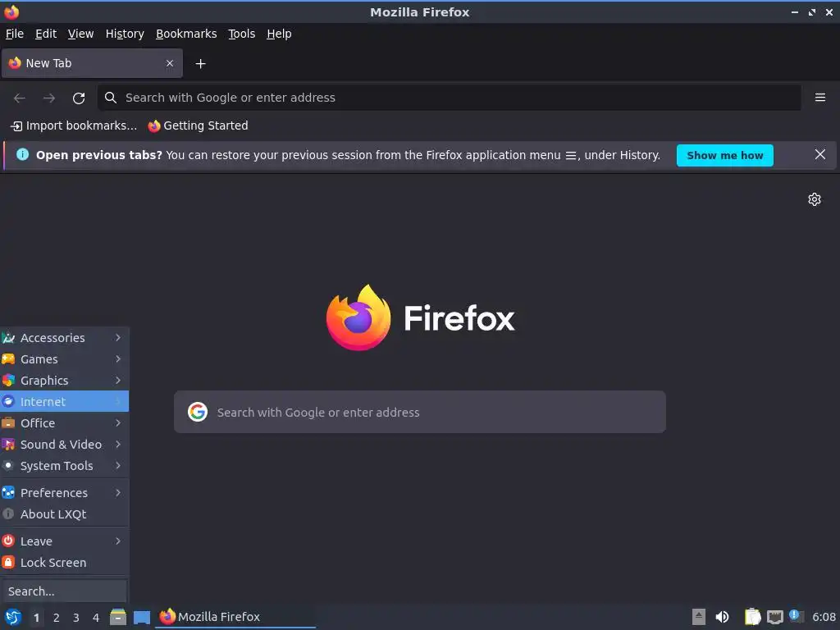Open the Help menu

pyautogui.click(x=279, y=34)
